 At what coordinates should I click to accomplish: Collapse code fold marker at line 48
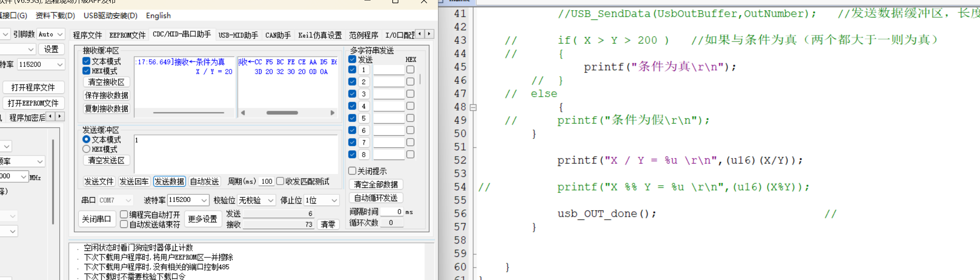pos(473,107)
